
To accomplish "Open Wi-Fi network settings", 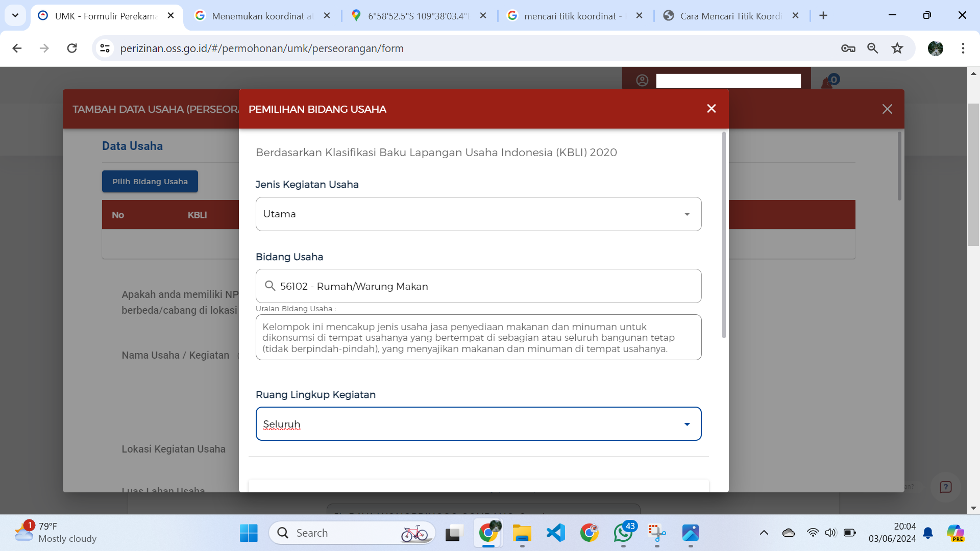I will pos(813,533).
